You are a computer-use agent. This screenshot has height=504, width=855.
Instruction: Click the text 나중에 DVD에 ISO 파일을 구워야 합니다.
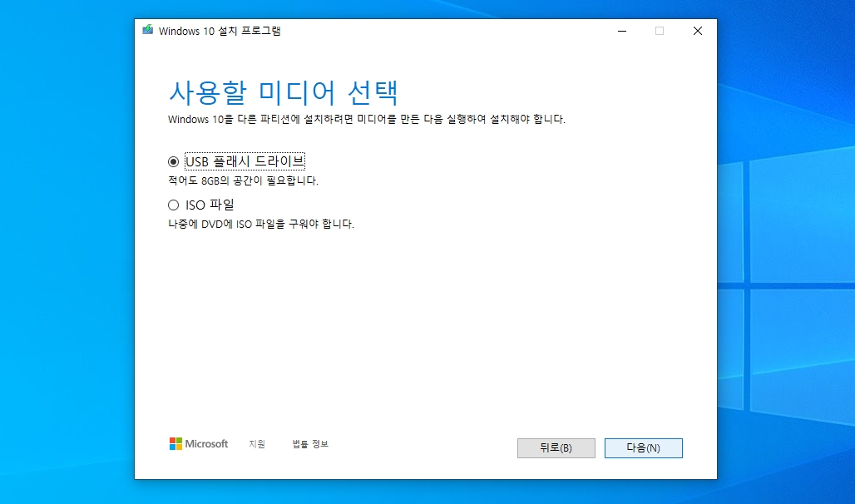pyautogui.click(x=261, y=225)
